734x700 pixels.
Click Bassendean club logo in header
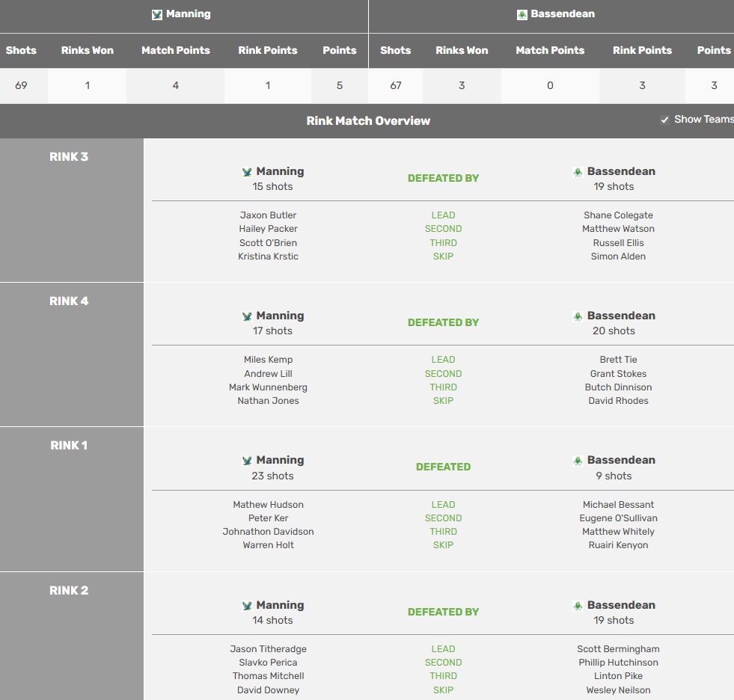pos(522,14)
